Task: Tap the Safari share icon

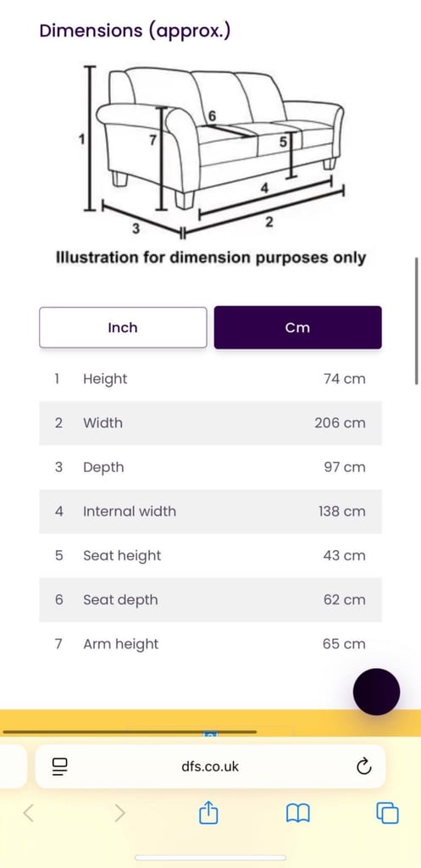Action: [x=208, y=813]
